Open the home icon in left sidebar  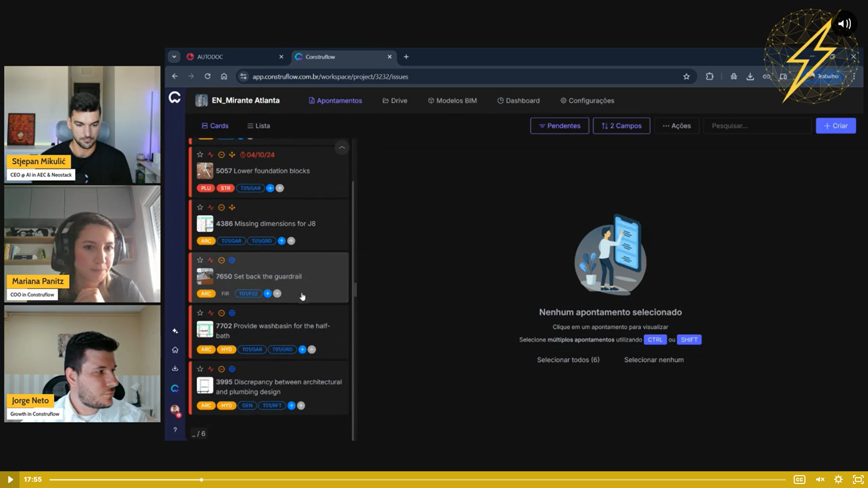(175, 350)
